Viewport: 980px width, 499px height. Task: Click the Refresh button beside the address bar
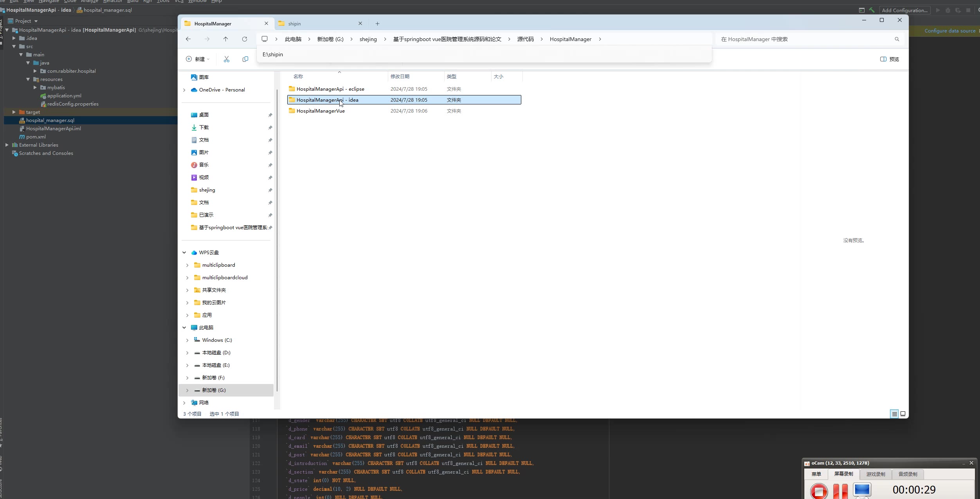click(x=245, y=39)
